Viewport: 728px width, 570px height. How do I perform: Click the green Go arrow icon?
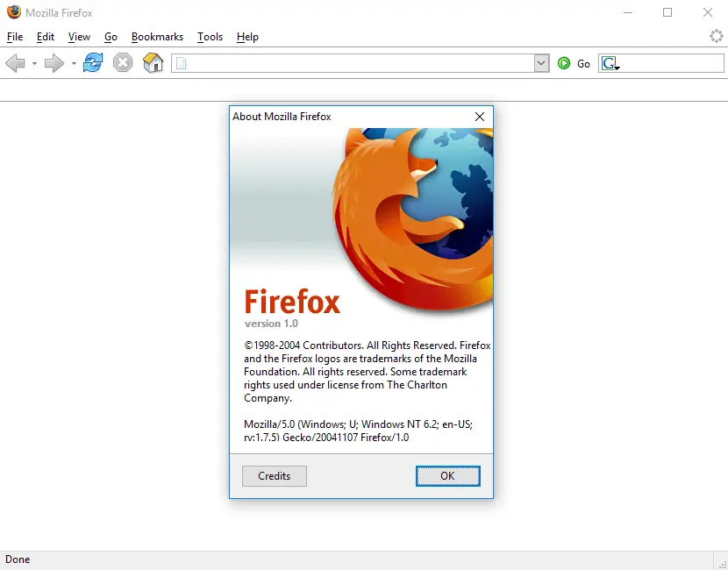click(x=562, y=63)
